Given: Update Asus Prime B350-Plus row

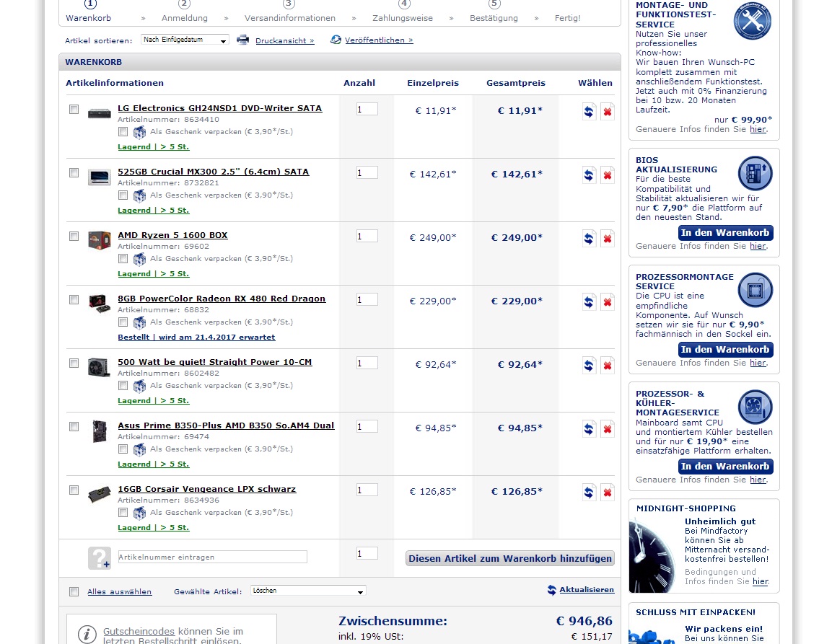Looking at the screenshot, I should 589,429.
